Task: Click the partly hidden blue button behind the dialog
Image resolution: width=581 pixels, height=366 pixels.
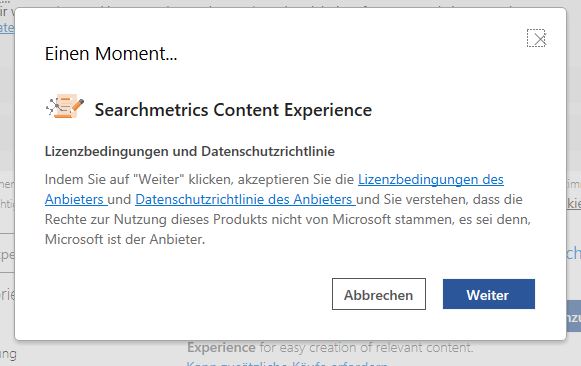Action: (573, 317)
